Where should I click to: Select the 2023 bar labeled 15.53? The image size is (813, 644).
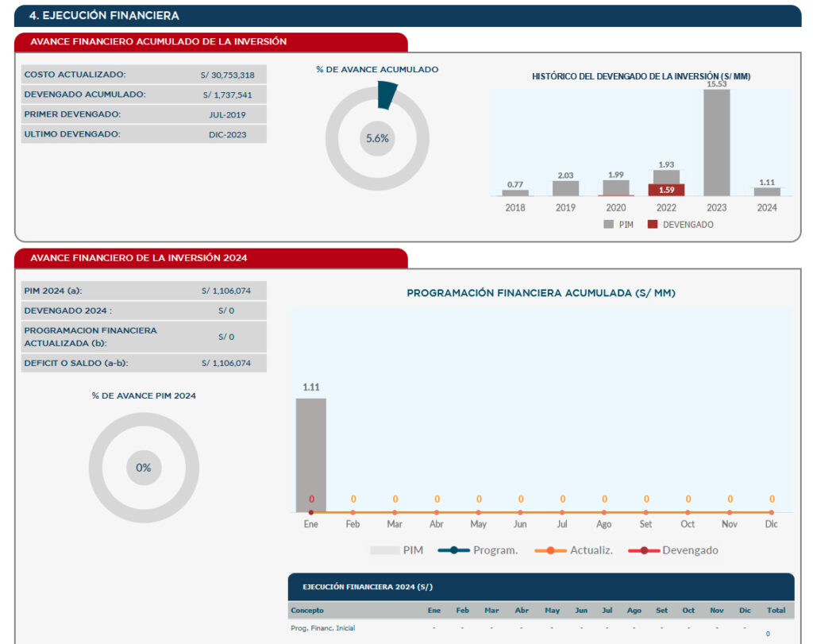point(716,143)
